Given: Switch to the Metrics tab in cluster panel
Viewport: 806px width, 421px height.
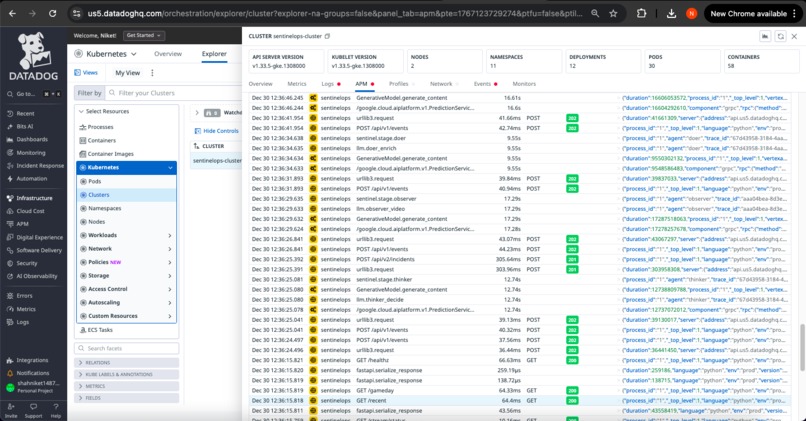Looking at the screenshot, I should (297, 84).
